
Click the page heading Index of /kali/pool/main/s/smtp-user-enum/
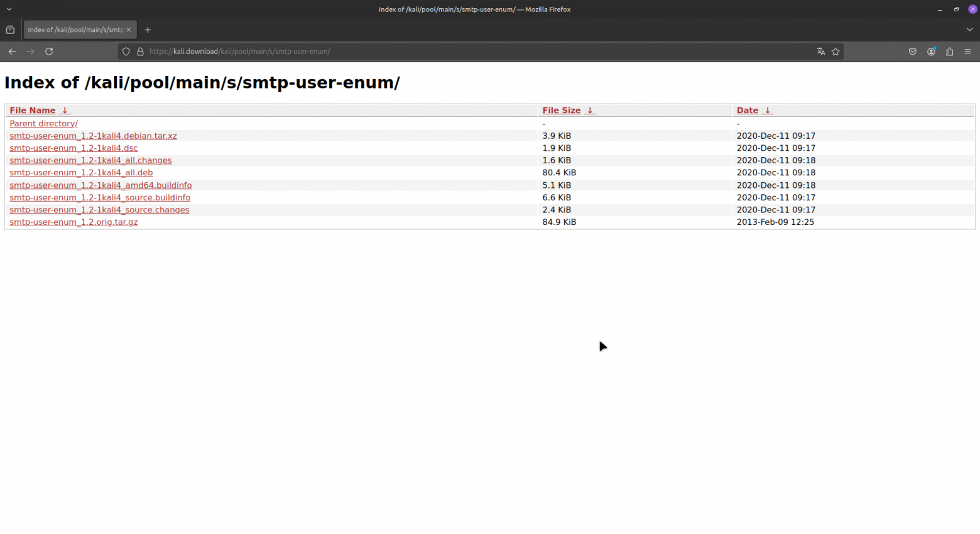tap(202, 83)
